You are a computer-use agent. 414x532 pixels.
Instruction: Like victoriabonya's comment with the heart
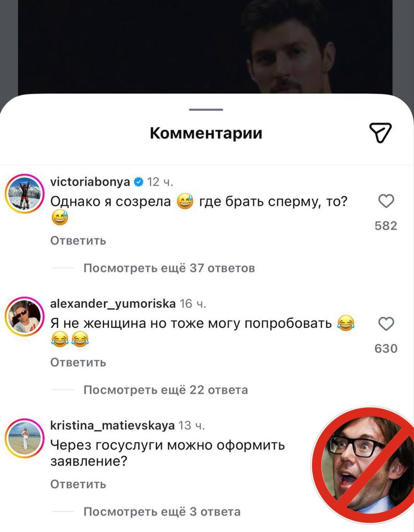[386, 201]
